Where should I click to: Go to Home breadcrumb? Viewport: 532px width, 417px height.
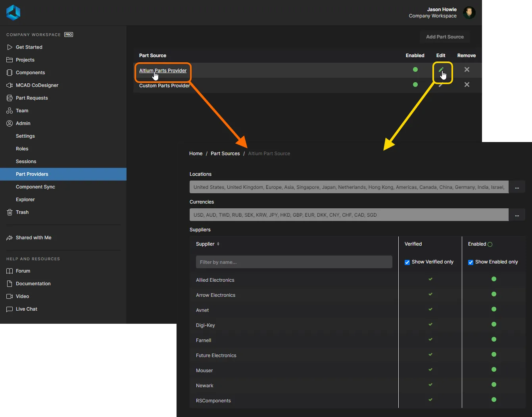196,154
